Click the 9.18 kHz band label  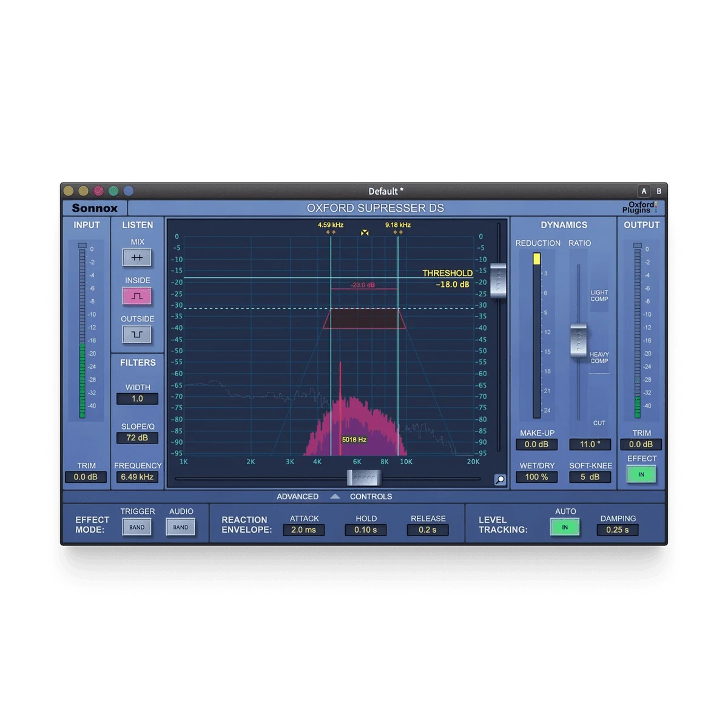[x=398, y=225]
